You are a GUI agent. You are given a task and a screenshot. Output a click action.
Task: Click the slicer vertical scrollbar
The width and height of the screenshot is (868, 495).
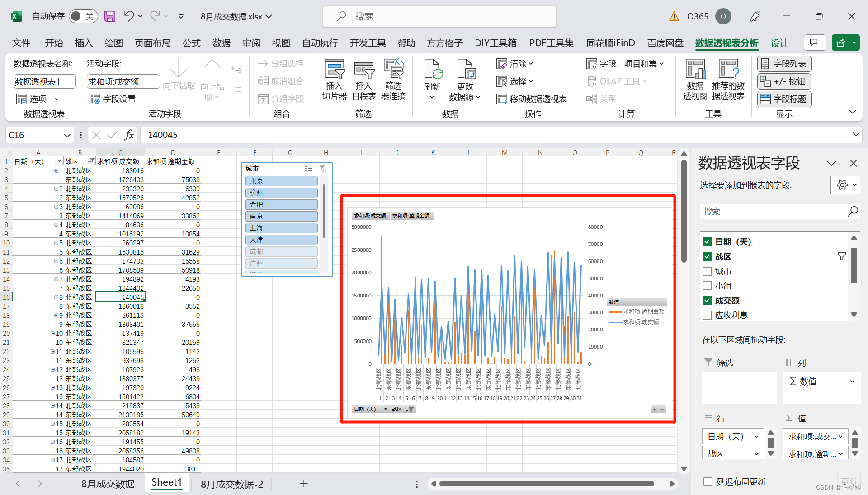click(324, 210)
